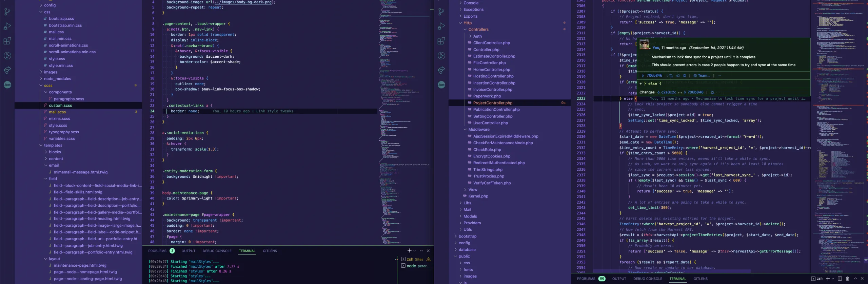
Task: Open custom.scss in left explorer
Action: 60,106
